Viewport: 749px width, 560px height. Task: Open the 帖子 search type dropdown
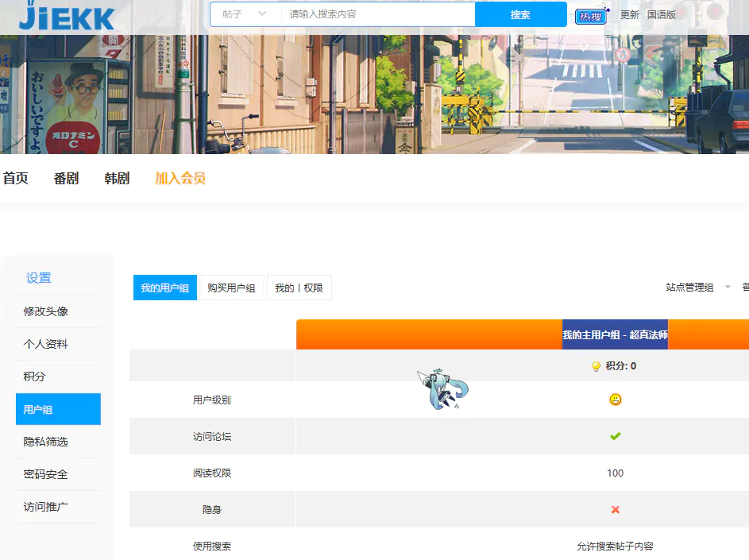245,14
